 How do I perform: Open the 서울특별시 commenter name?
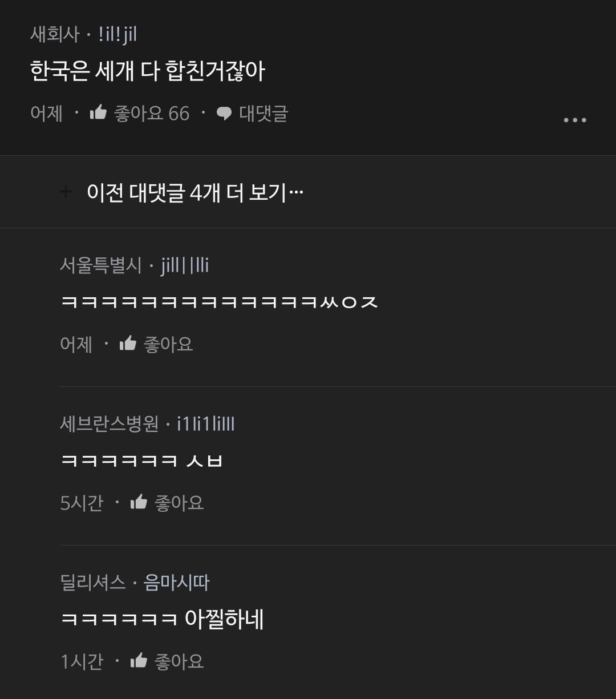100,266
